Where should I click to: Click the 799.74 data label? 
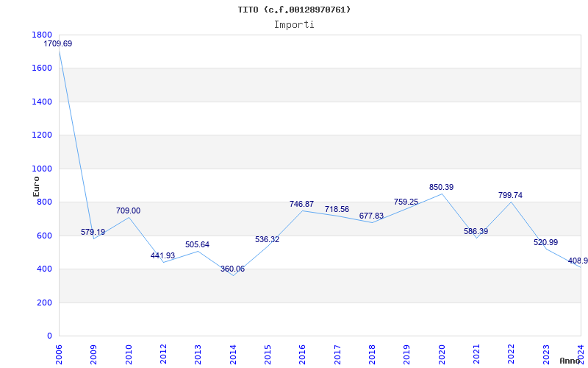(x=511, y=196)
